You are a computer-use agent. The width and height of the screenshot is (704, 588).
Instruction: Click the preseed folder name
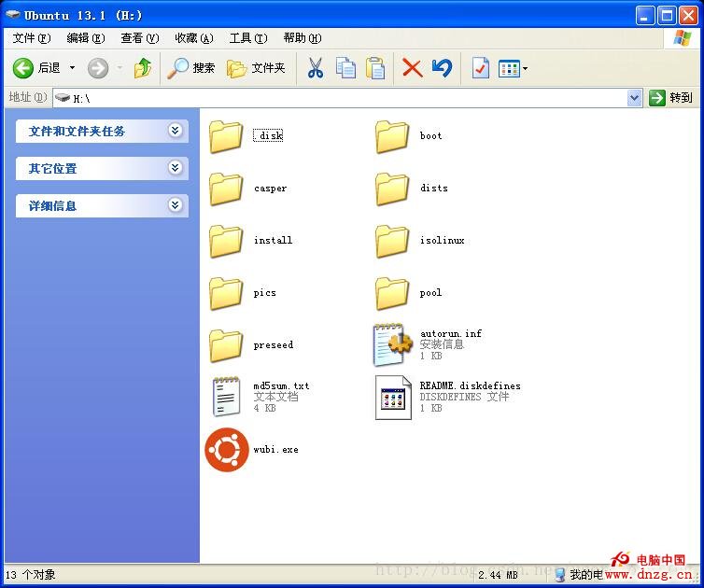[273, 344]
